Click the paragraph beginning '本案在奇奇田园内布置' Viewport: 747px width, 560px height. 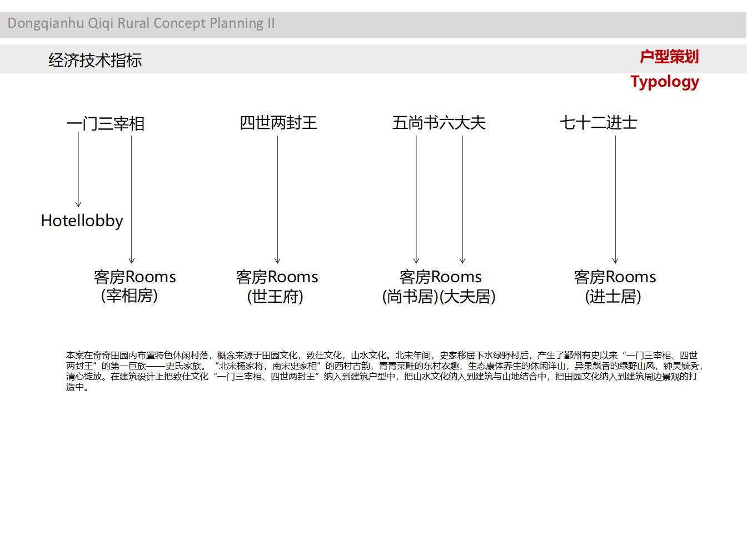pyautogui.click(x=384, y=371)
